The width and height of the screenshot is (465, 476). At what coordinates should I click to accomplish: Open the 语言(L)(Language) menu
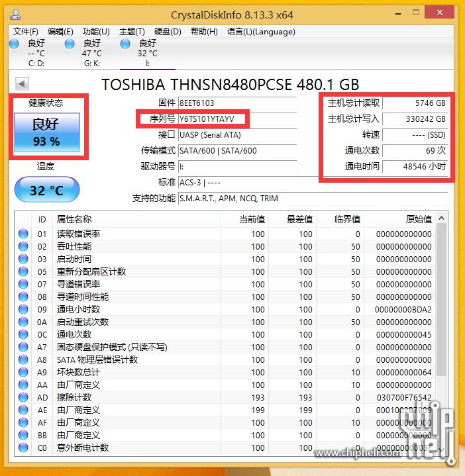261,32
